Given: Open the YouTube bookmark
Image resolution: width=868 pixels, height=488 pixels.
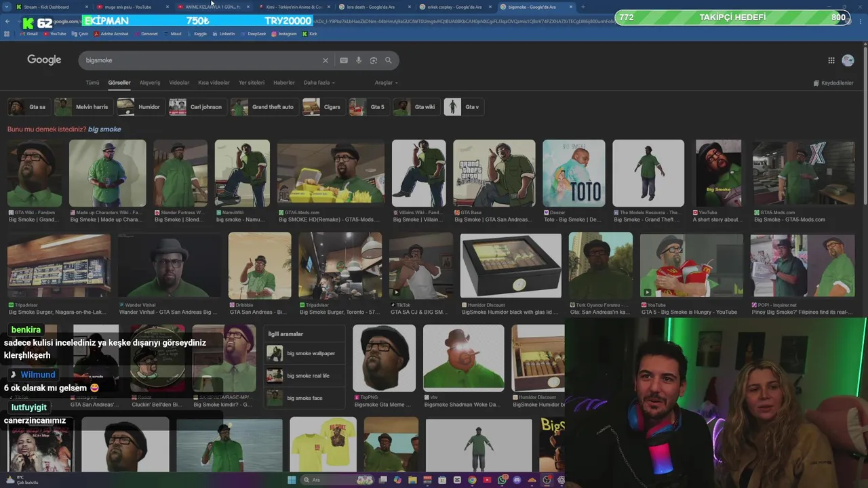Looking at the screenshot, I should point(54,34).
